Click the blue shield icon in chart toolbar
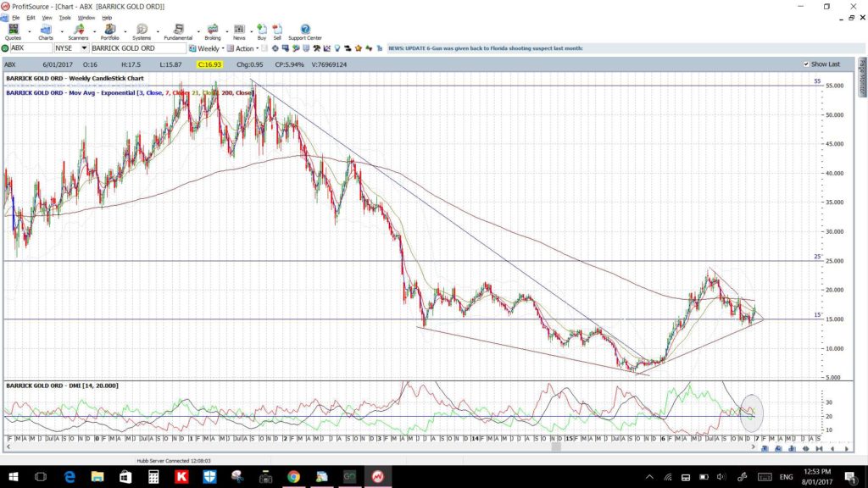868x488 pixels. pyautogui.click(x=306, y=48)
